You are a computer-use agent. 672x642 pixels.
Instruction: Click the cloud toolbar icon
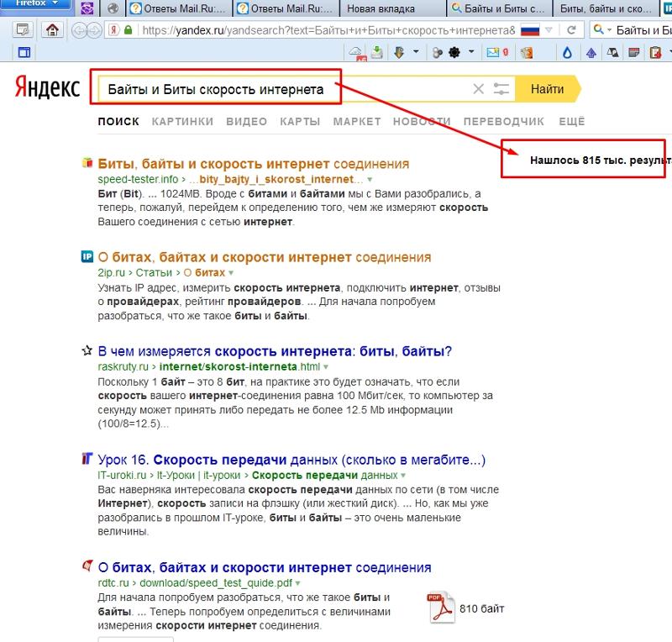[357, 53]
